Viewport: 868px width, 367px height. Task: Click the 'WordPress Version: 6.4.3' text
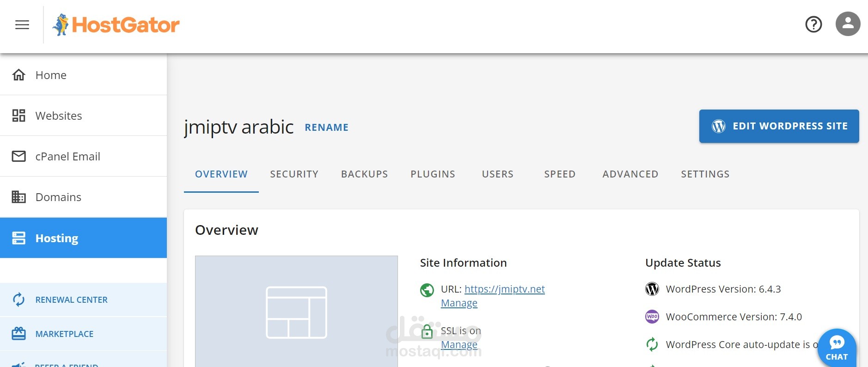[723, 289]
